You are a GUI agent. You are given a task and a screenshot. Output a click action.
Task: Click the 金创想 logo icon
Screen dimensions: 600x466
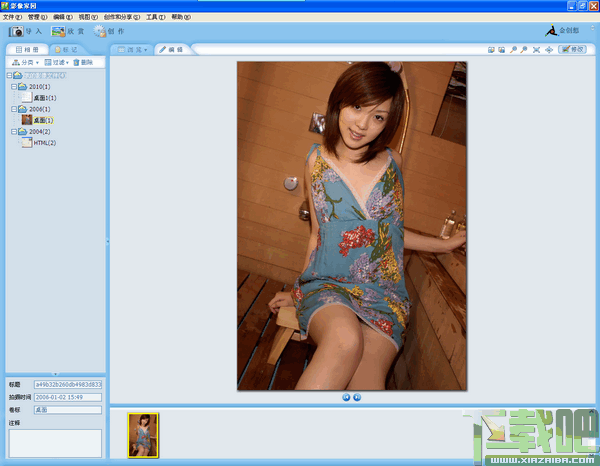pos(551,31)
